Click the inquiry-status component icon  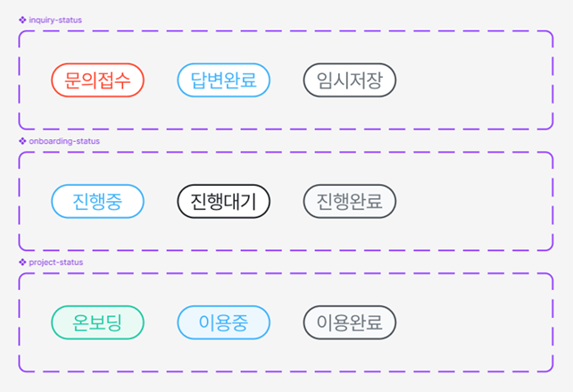pos(22,20)
